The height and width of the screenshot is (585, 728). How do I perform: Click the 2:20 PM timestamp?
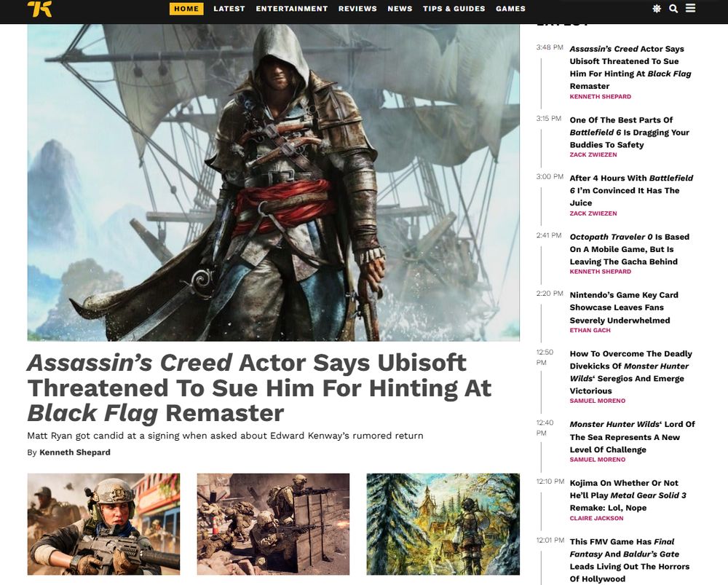(x=549, y=294)
